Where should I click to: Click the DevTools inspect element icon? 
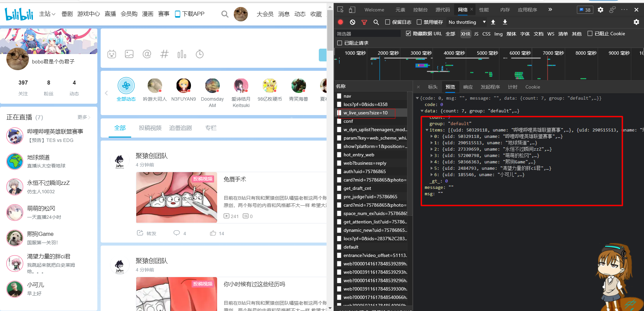pos(340,9)
